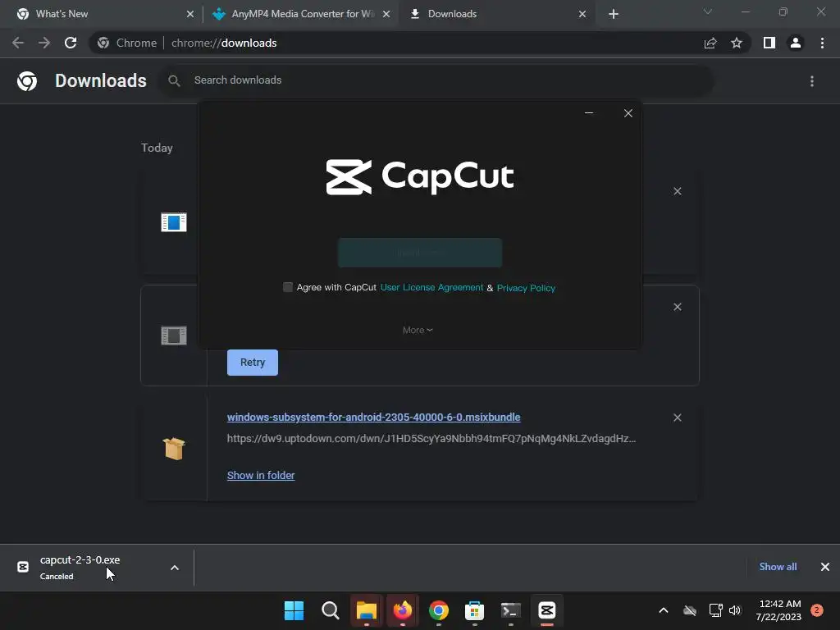Image resolution: width=840 pixels, height=630 pixels.
Task: Close the CapCut installer window
Action: pos(628,113)
